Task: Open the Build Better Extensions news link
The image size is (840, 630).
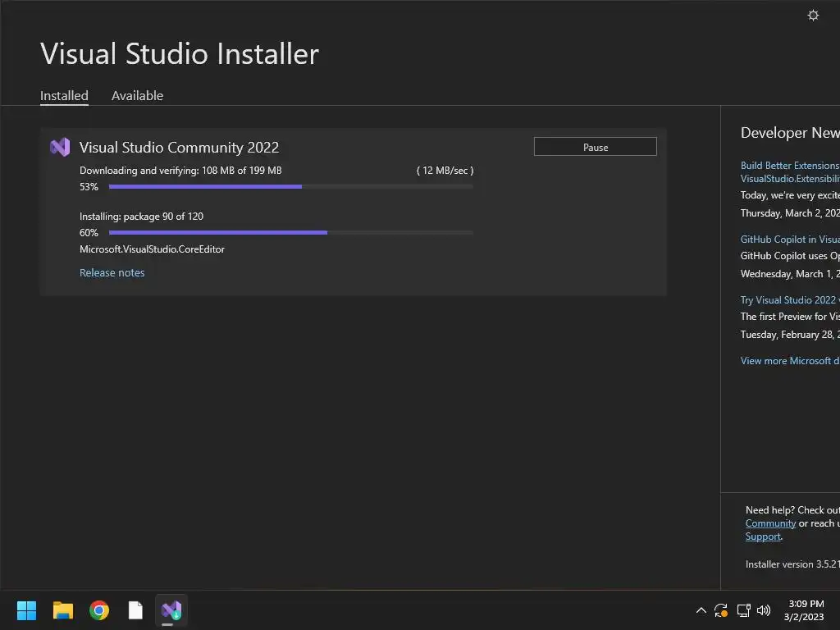Action: pyautogui.click(x=790, y=172)
